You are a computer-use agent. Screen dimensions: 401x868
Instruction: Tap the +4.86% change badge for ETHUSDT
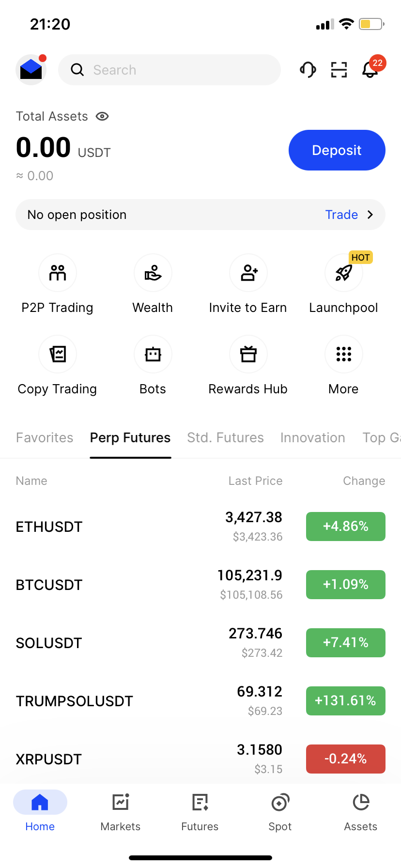click(345, 527)
